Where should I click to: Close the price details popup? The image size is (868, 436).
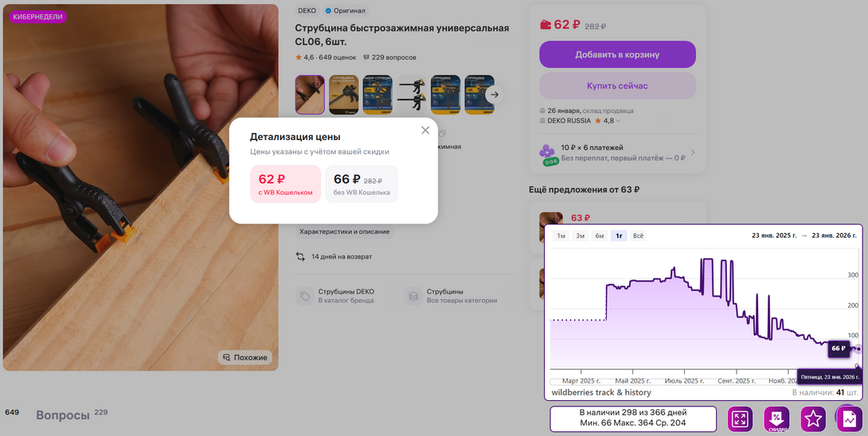pyautogui.click(x=425, y=130)
